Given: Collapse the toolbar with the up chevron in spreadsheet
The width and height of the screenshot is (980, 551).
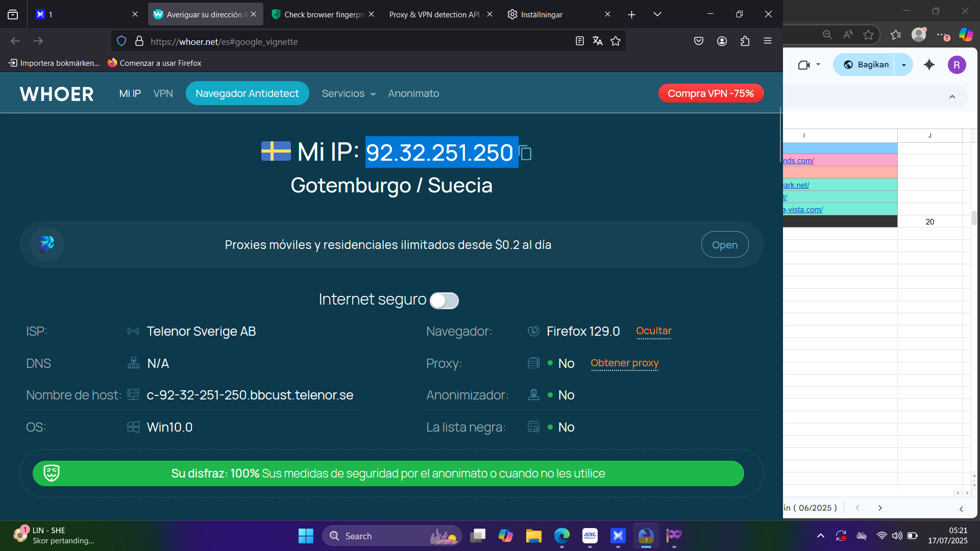Looking at the screenshot, I should tap(952, 97).
